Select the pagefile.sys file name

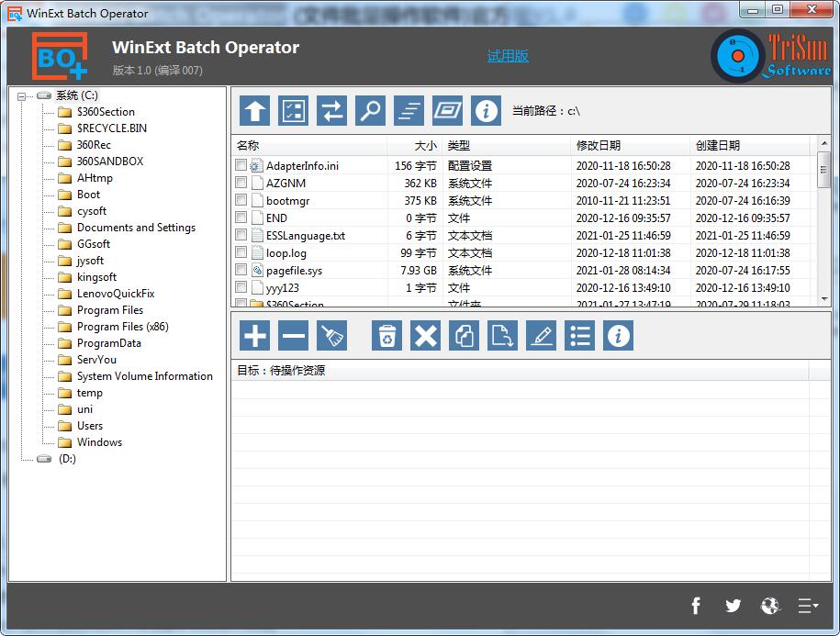coord(294,271)
